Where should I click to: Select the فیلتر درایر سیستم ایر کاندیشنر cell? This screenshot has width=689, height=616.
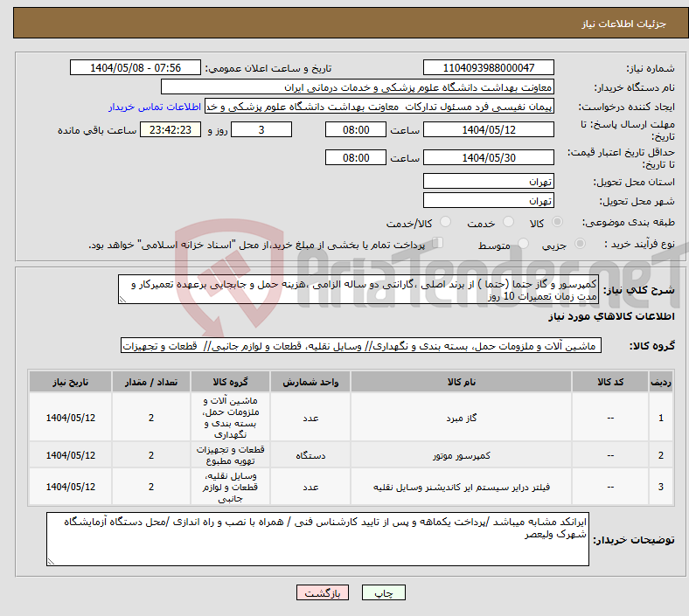pos(462,487)
